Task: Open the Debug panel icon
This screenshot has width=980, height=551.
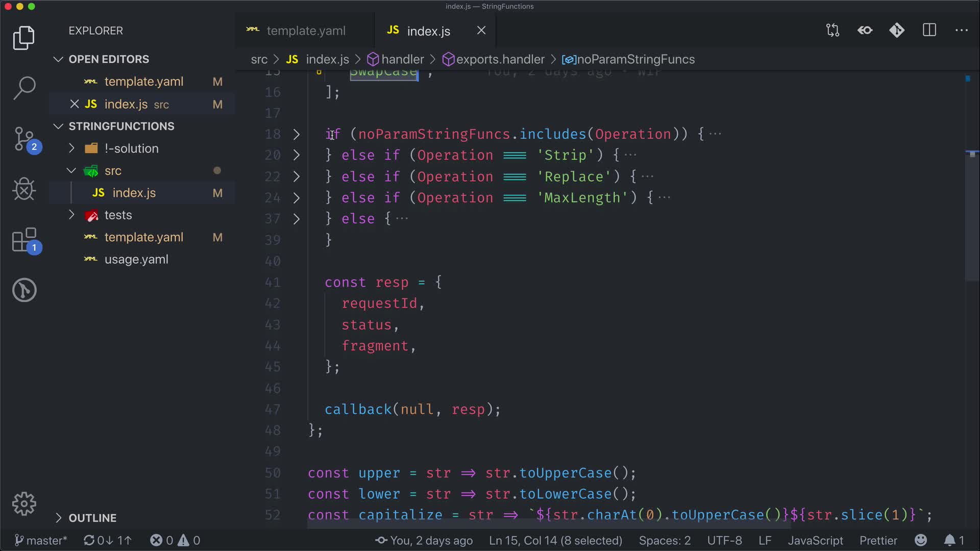Action: pos(24,189)
